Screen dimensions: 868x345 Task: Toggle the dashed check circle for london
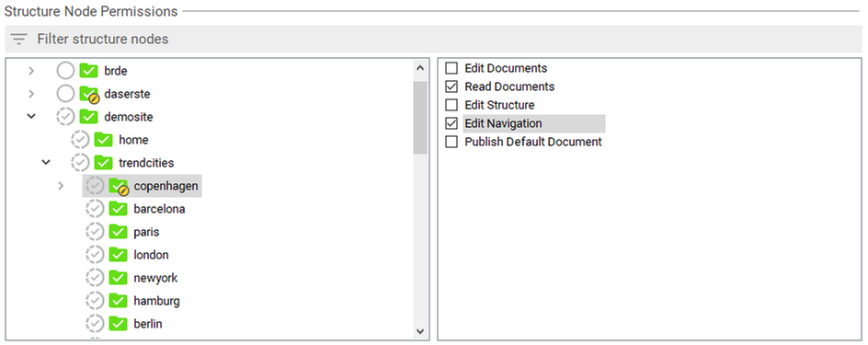(96, 255)
